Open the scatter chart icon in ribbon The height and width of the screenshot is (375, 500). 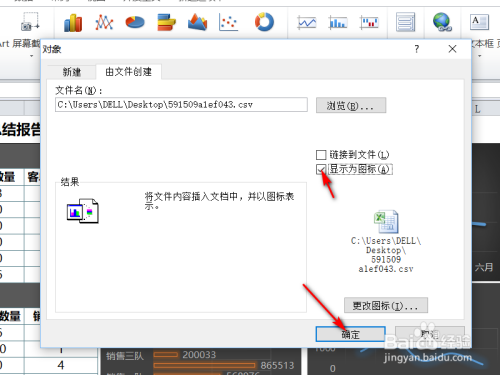(x=228, y=22)
